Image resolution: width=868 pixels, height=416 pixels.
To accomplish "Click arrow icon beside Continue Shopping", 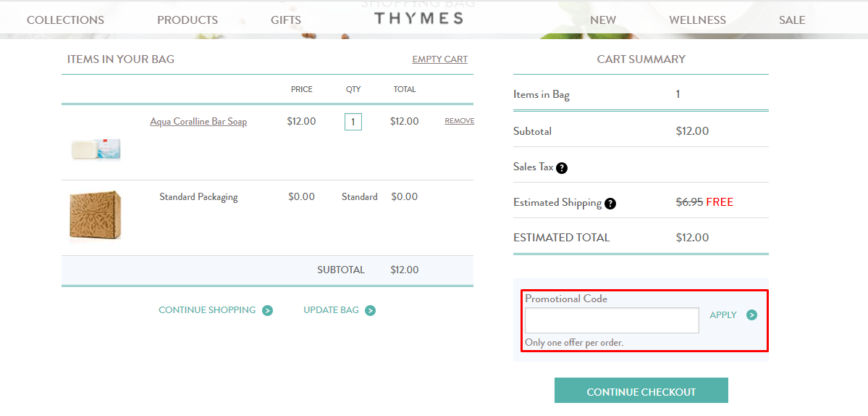I will (x=267, y=310).
